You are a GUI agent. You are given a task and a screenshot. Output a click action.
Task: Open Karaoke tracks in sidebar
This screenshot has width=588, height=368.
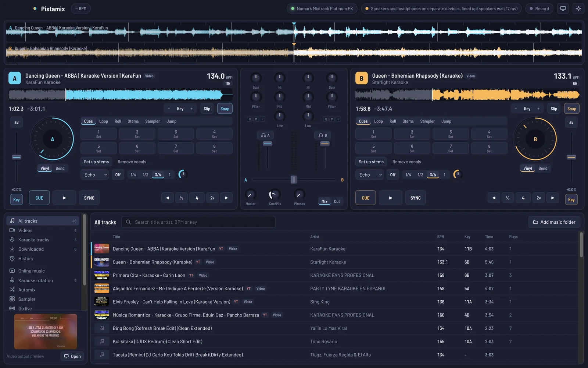click(43, 240)
